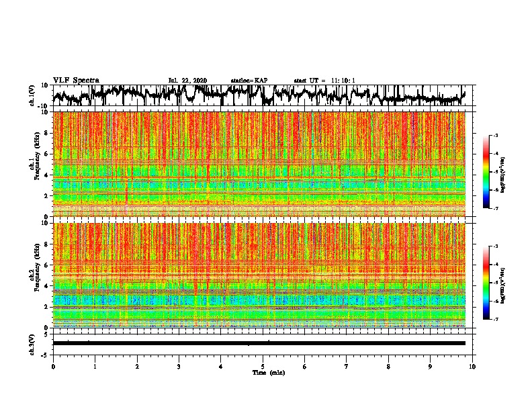Click the ch.1 spectrogram panel
The image size is (532, 411).
(x=259, y=164)
